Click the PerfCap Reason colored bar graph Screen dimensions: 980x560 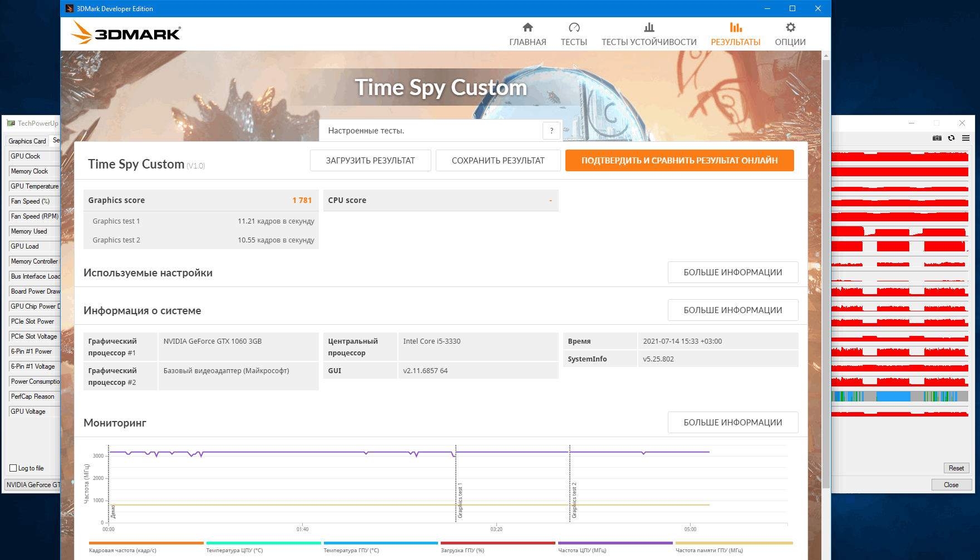coord(900,397)
